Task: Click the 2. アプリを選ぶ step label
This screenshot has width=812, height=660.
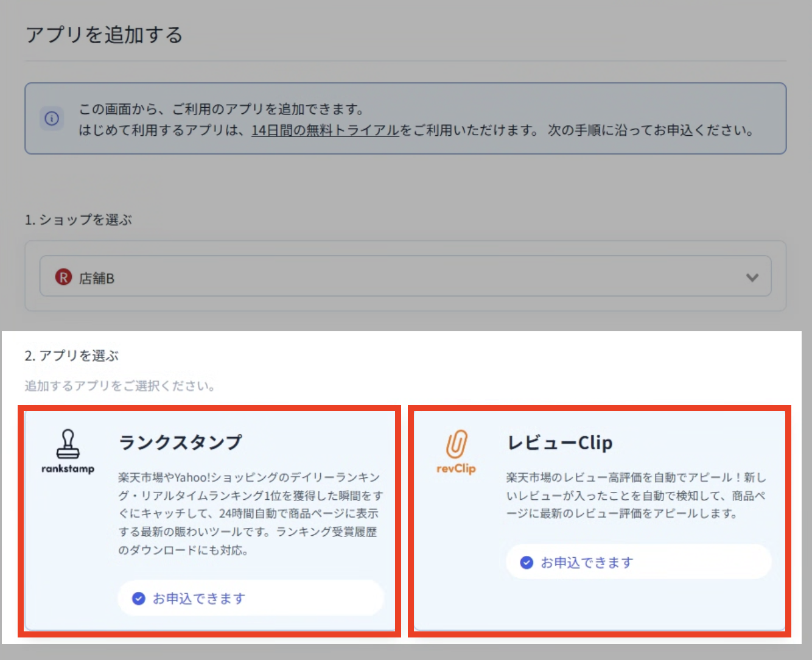Action: point(71,356)
